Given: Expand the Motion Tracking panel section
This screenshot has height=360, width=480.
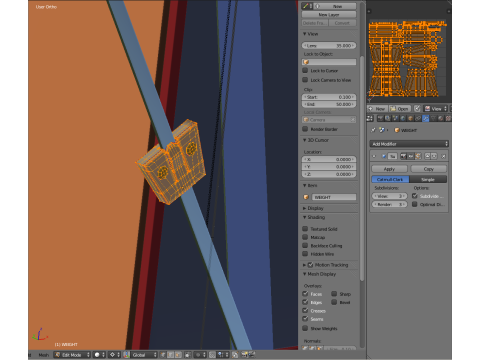Looking at the screenshot, I should coord(304,265).
